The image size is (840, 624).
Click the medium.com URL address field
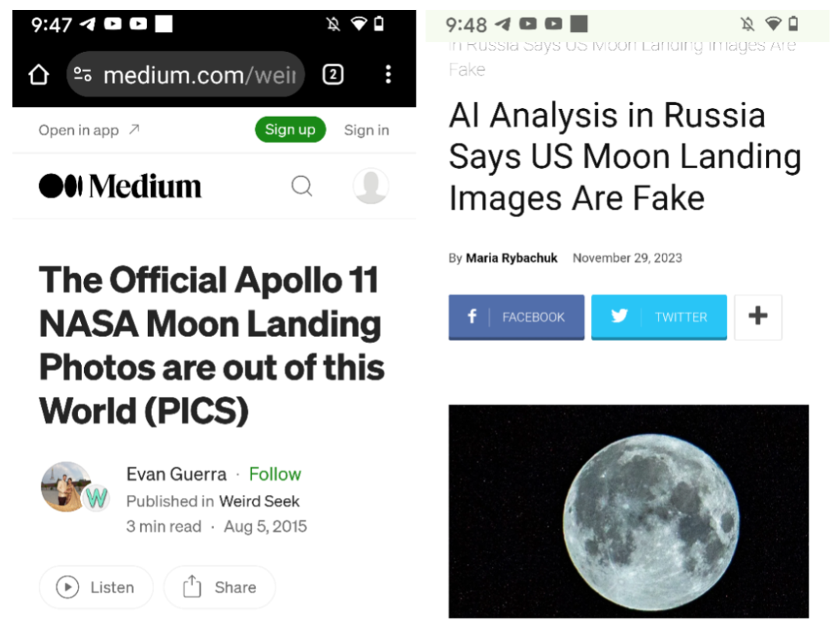pos(199,75)
